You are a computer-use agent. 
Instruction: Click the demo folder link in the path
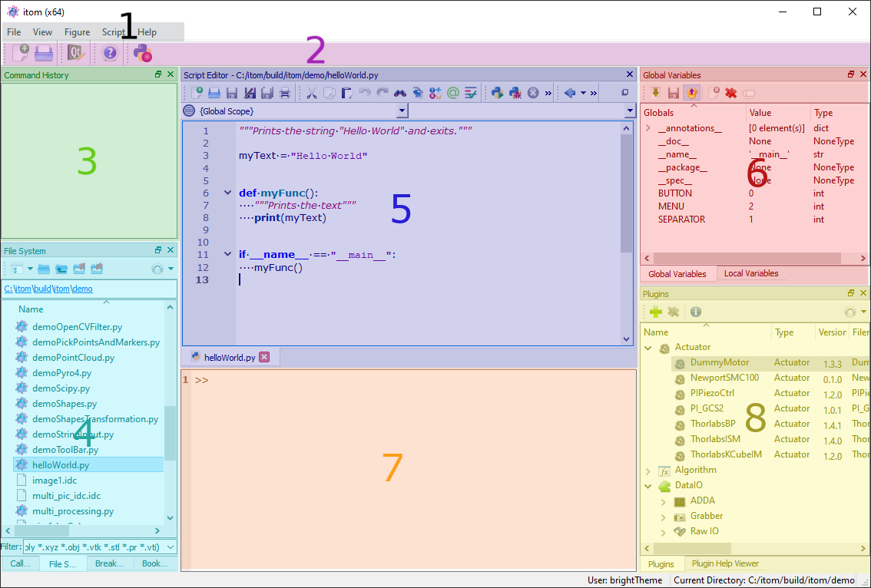pos(82,289)
